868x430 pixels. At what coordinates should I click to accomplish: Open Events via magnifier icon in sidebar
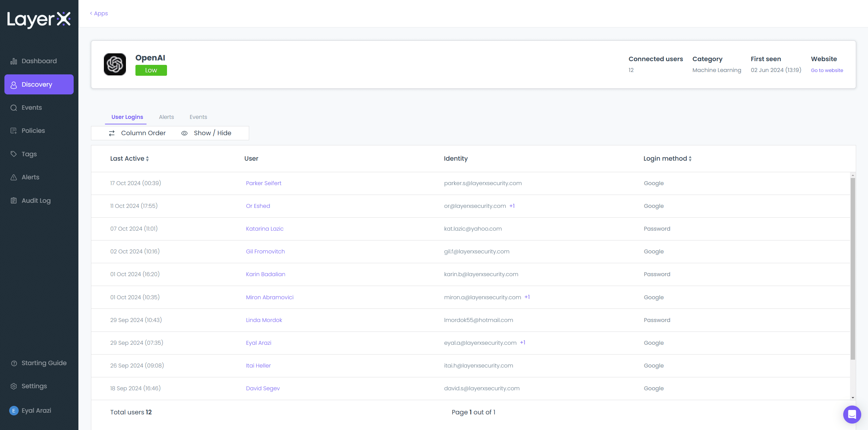coord(14,108)
